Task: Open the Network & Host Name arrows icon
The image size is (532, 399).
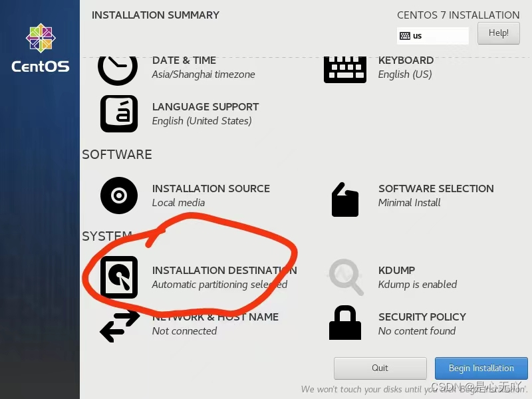Action: point(120,326)
